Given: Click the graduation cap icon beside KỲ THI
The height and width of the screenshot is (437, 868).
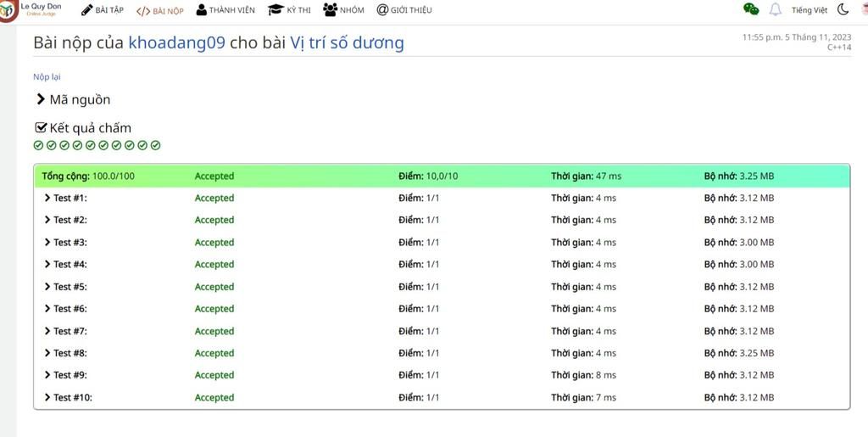Looking at the screenshot, I should tap(275, 9).
